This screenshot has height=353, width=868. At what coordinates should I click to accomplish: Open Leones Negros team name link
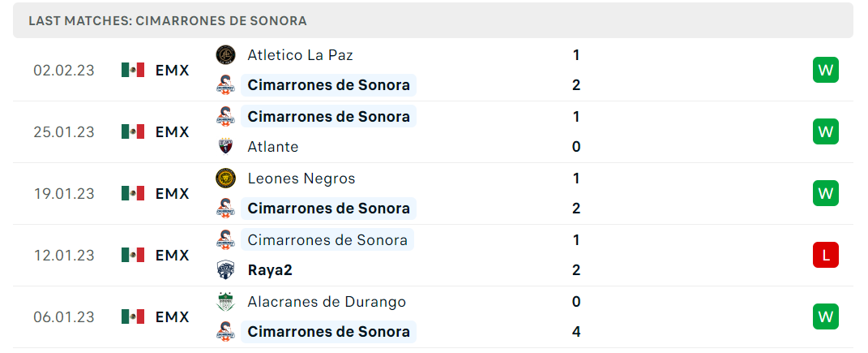click(301, 179)
